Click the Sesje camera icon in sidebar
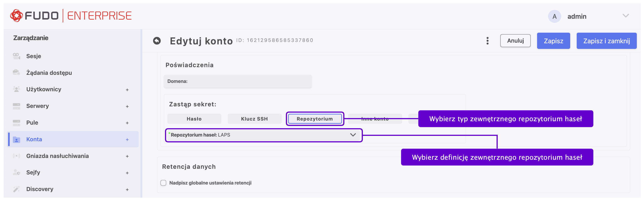The height and width of the screenshot is (203, 644). 16,56
